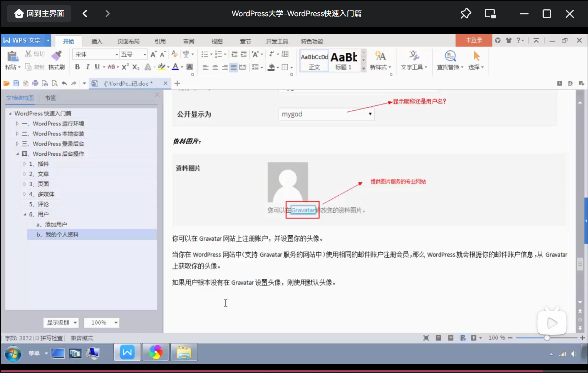Switch to the 书签 pane tab
588x373 pixels.
50,98
